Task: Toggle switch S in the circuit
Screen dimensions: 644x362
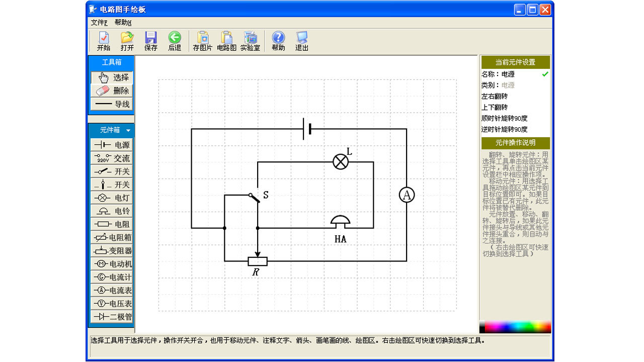Action: pos(255,198)
